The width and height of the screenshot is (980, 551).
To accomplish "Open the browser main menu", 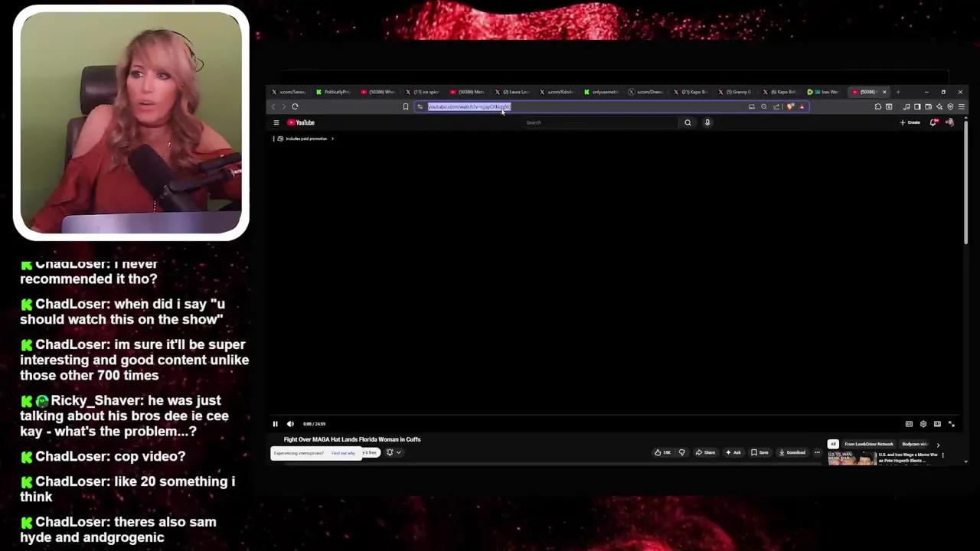I will (x=962, y=106).
